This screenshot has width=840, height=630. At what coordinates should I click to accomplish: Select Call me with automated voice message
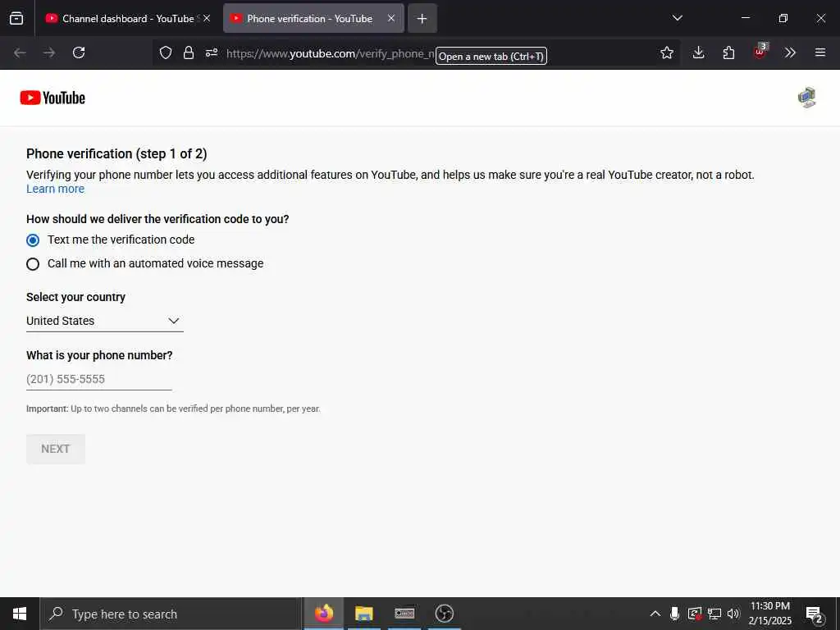coord(33,264)
